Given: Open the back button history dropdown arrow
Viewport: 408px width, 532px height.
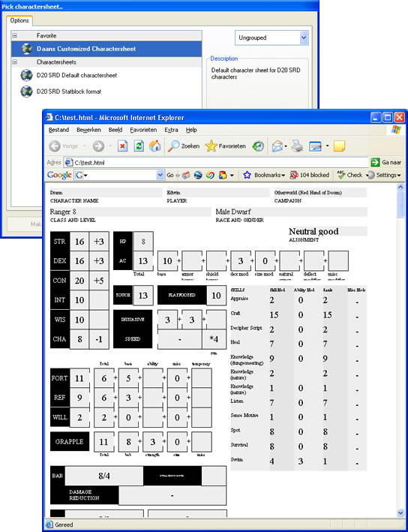Looking at the screenshot, I should point(85,146).
